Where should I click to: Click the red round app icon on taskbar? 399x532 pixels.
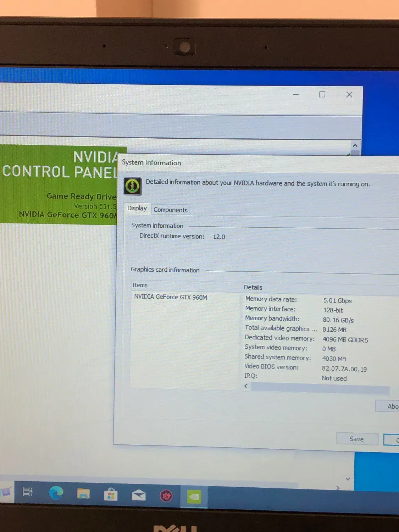point(166,495)
